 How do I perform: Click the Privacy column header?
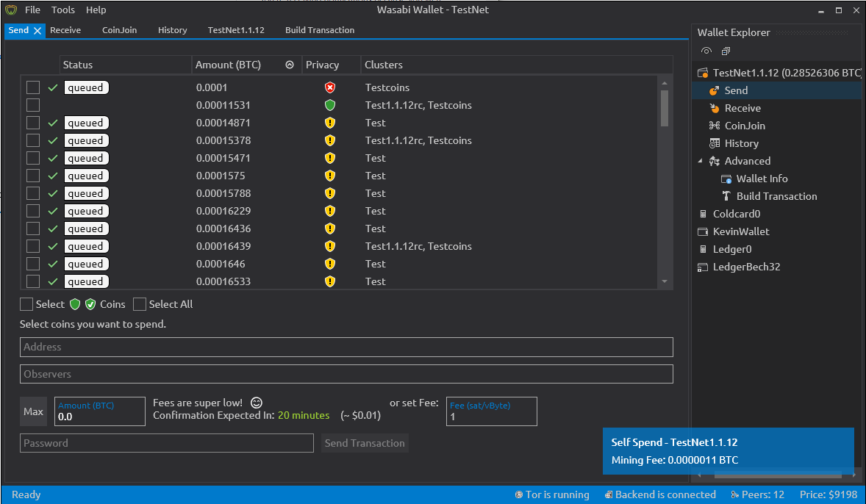tap(331, 65)
